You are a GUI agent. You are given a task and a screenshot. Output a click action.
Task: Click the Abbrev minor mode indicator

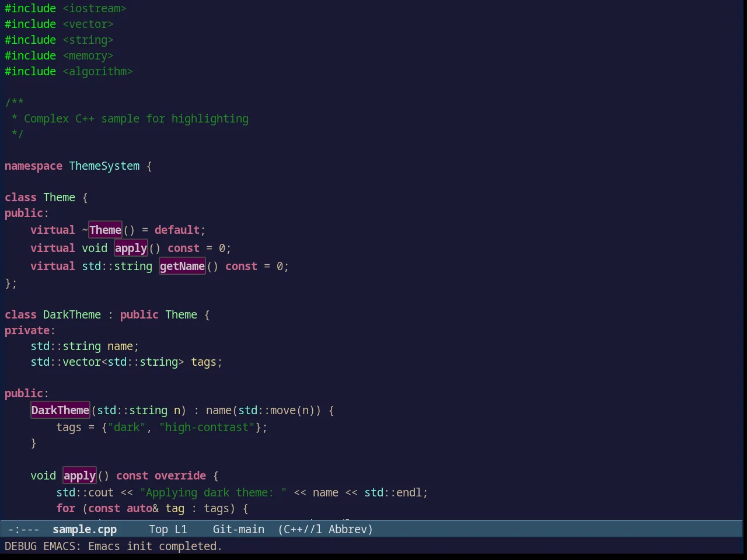(351, 529)
